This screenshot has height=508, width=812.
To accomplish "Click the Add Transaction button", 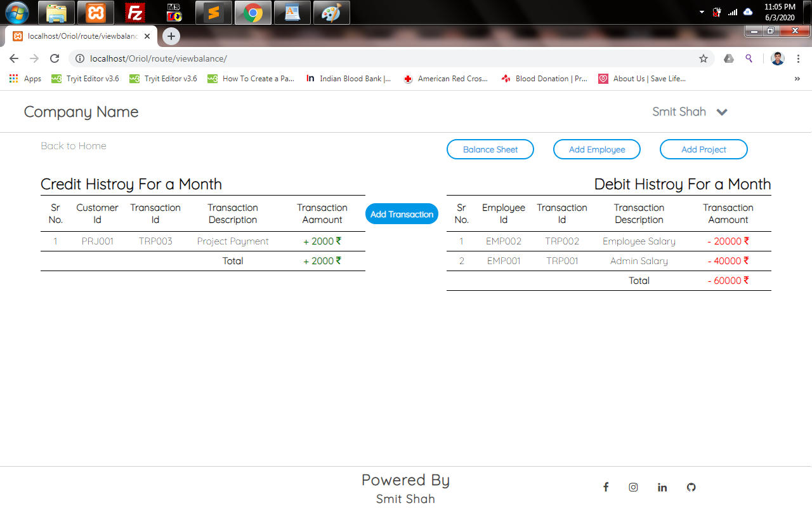I will tap(402, 214).
